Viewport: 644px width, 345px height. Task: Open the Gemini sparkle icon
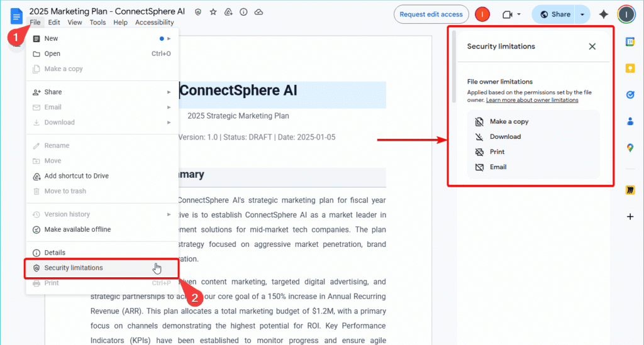point(603,14)
